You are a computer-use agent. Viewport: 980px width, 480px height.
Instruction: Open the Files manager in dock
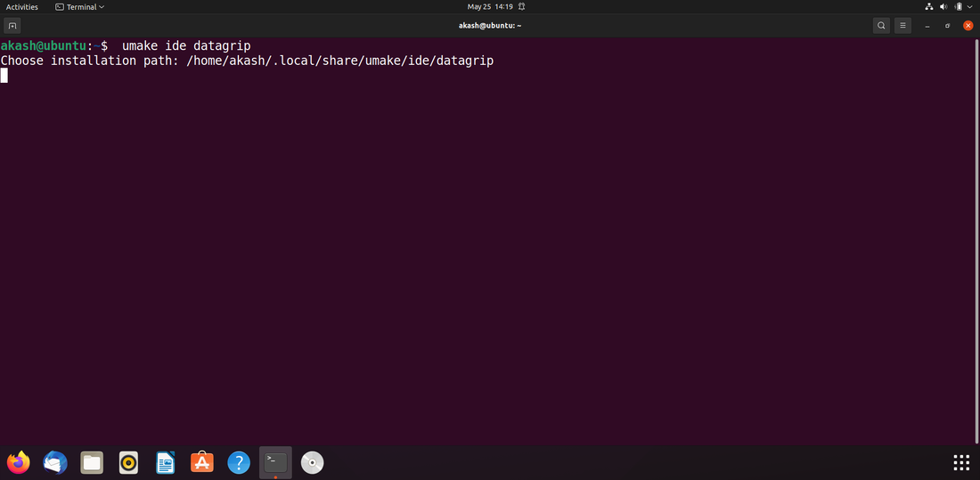tap(92, 462)
